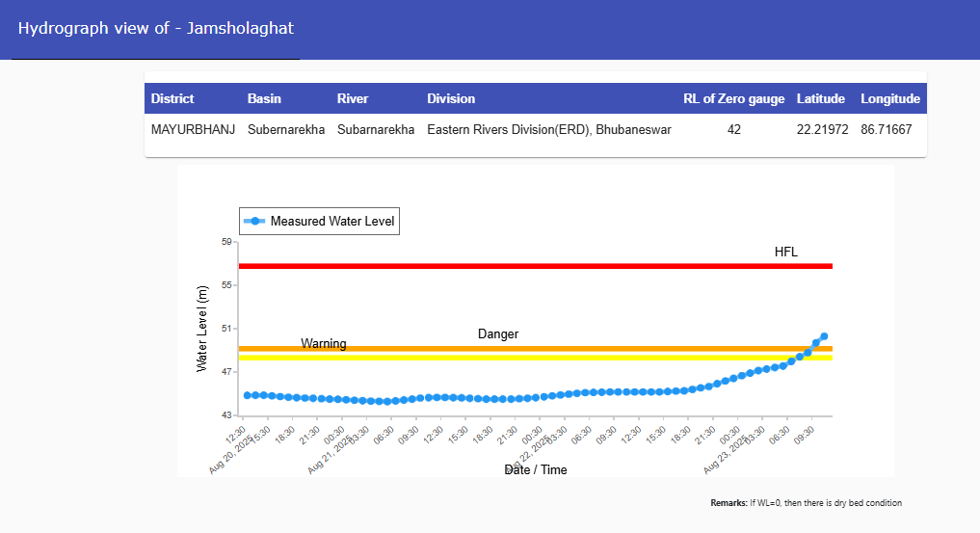980x533 pixels.
Task: Click the Latitude column header
Action: pos(821,98)
